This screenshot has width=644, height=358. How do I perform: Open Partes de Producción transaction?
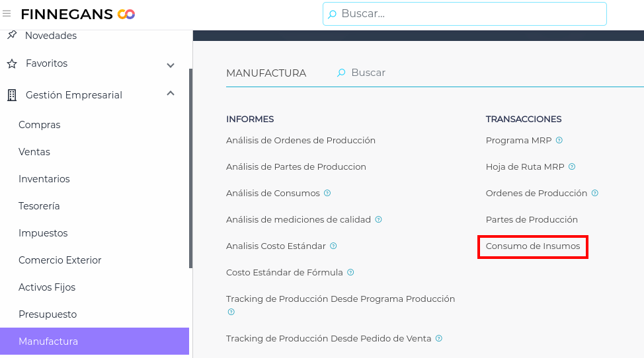pos(532,220)
